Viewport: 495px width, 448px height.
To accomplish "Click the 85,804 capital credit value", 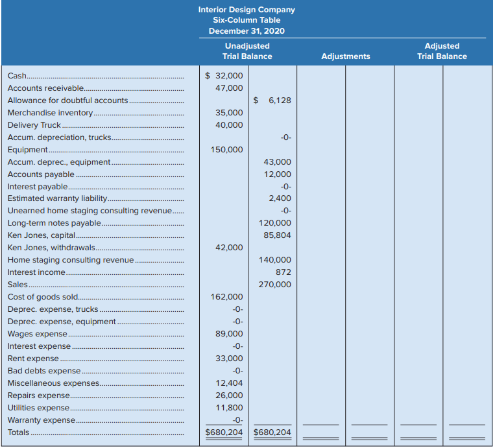I will point(278,235).
